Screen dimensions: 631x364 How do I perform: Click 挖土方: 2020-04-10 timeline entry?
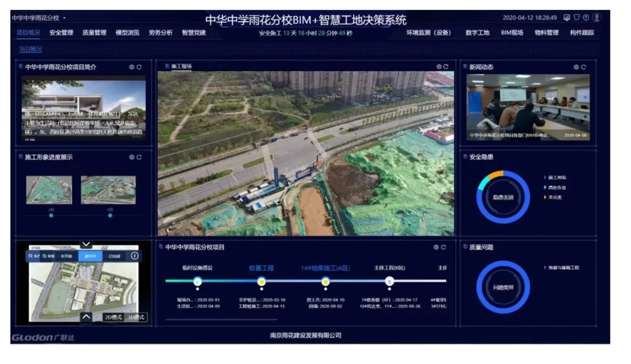point(325,300)
